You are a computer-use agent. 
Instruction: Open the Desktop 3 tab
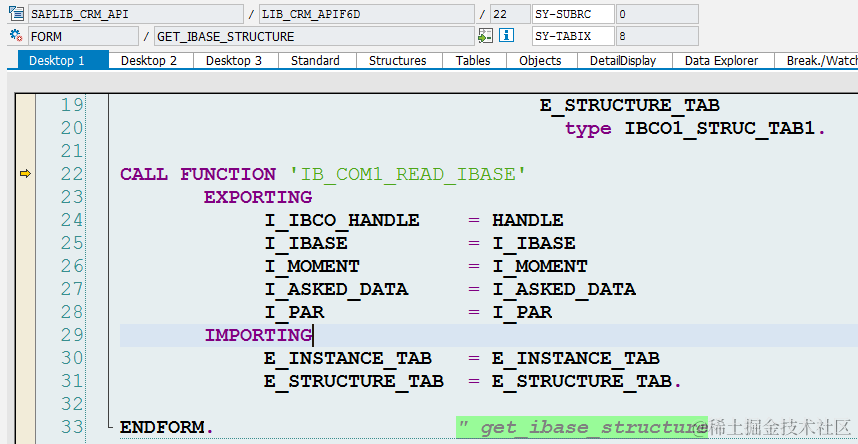coord(234,60)
